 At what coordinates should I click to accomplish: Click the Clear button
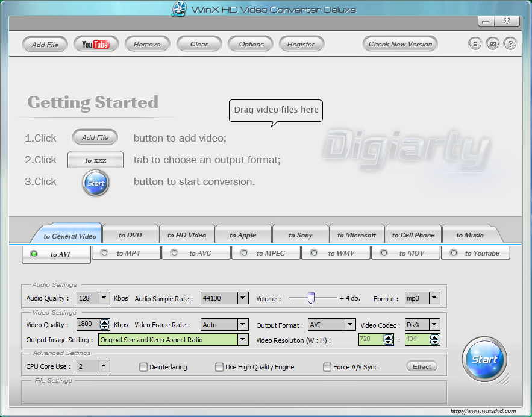(199, 44)
